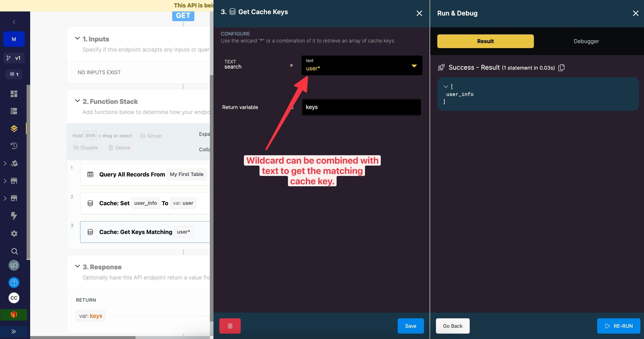
Task: Click the search magnifier sidebar icon
Action: pos(15,251)
